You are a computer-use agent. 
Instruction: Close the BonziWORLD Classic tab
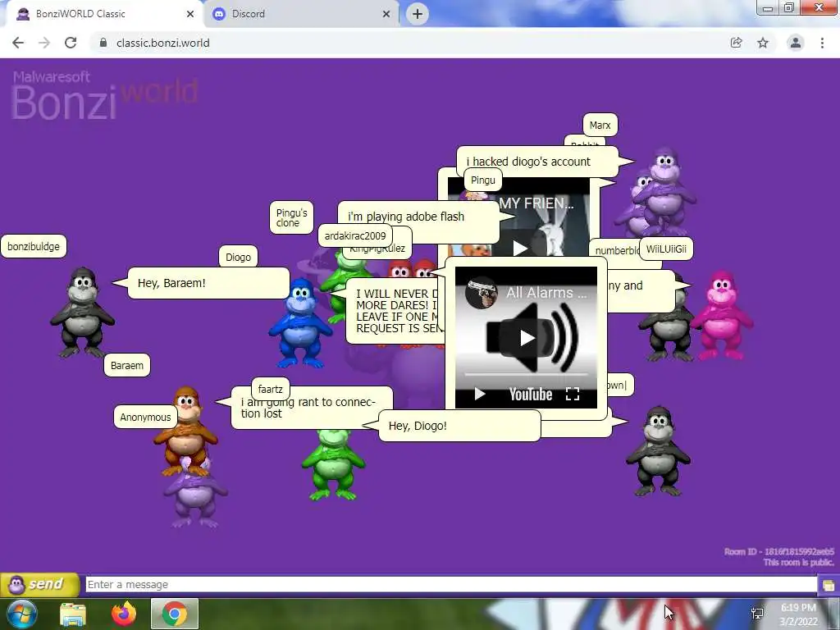190,14
